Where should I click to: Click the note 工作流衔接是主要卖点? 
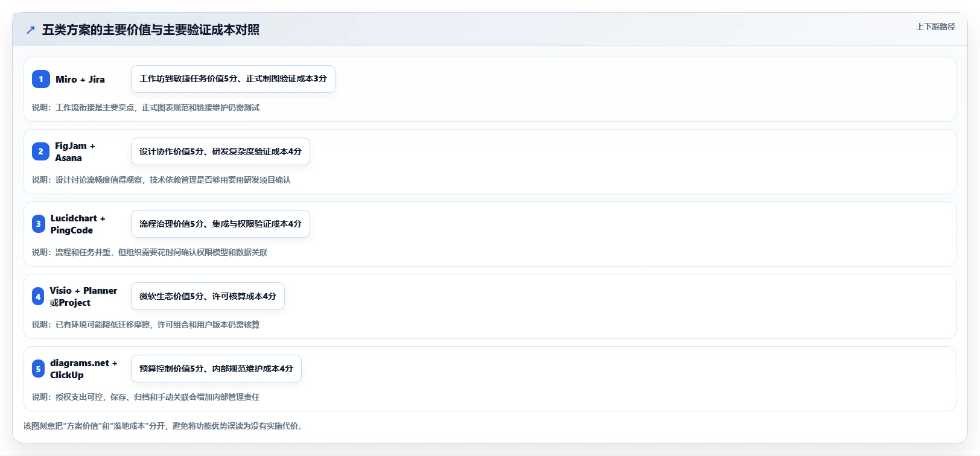pyautogui.click(x=145, y=107)
